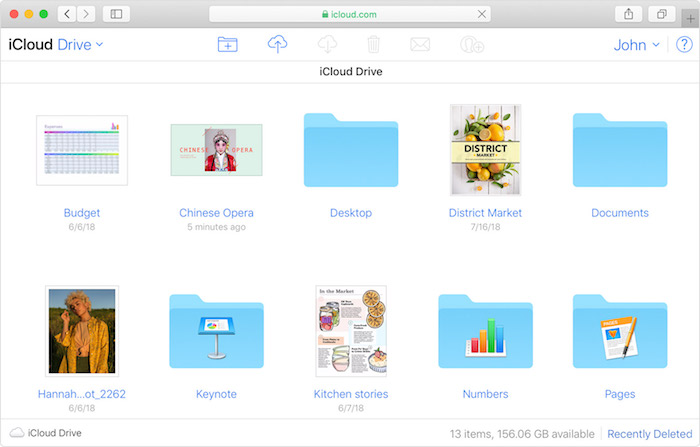The image size is (700, 447).
Task: Open a new tab with plus button
Action: (x=691, y=19)
